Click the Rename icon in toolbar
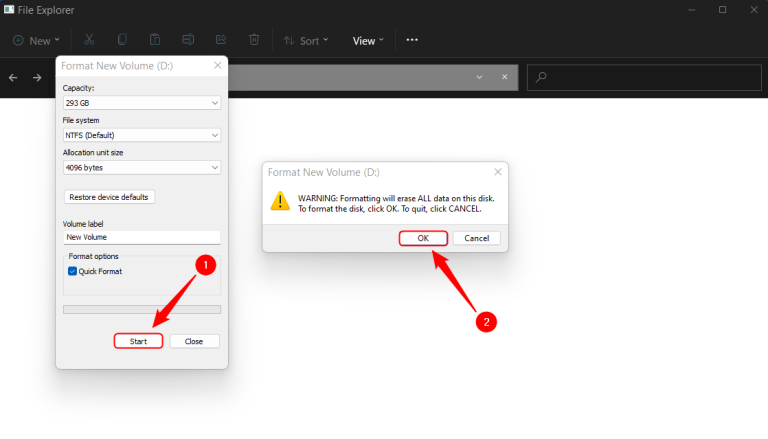 point(188,40)
